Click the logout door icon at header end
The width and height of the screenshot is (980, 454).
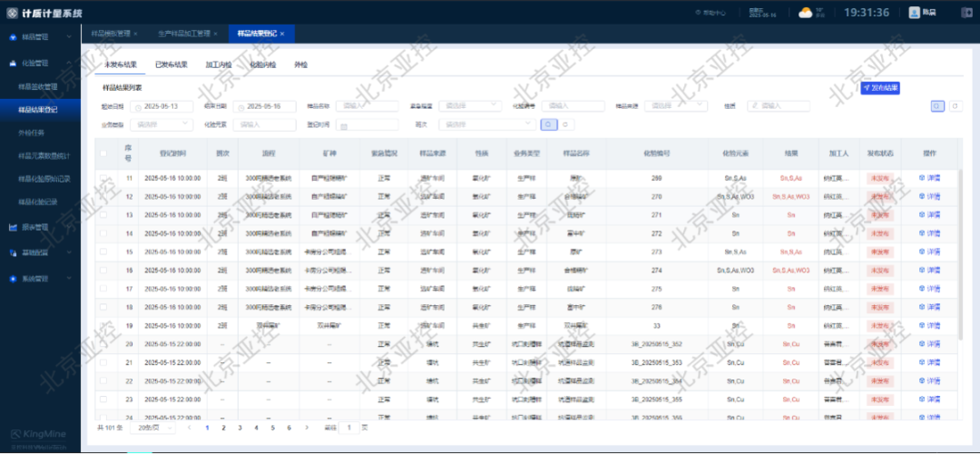click(966, 13)
